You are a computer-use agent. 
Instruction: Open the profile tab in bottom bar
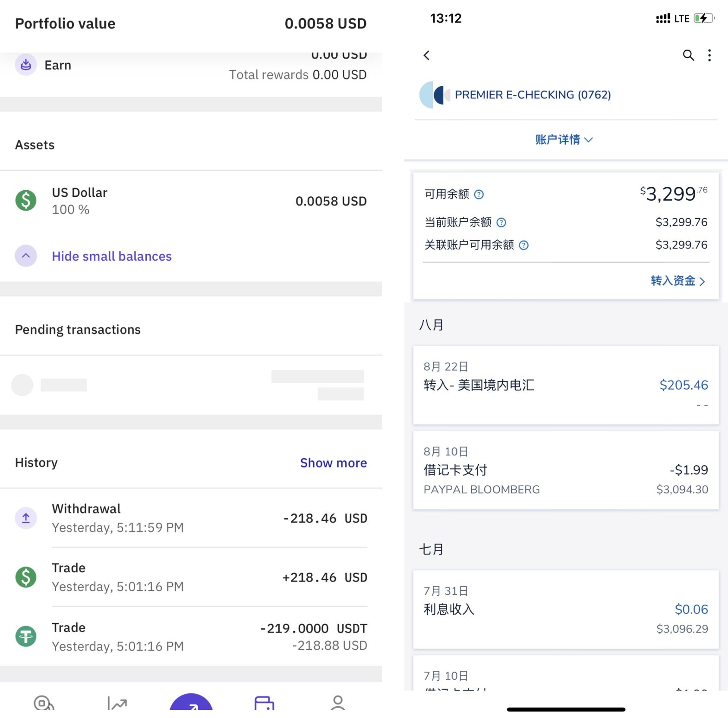tap(338, 702)
